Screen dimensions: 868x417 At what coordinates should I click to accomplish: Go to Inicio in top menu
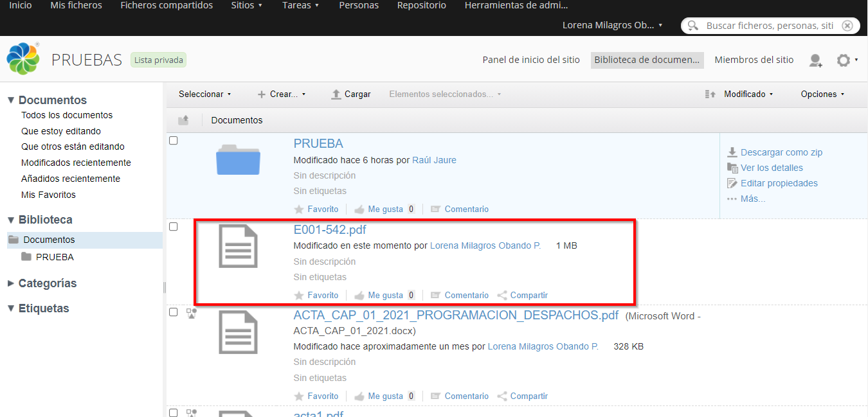click(21, 5)
